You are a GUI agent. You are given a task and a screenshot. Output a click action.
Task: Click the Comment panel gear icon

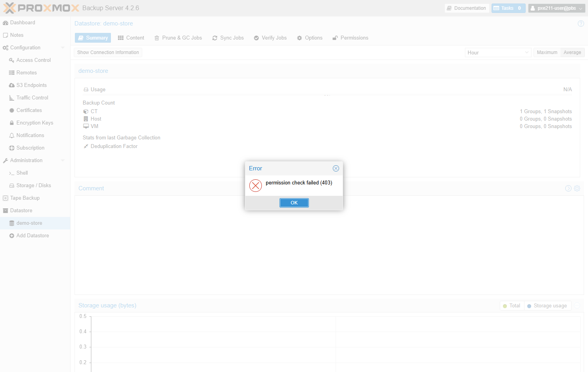tap(577, 188)
